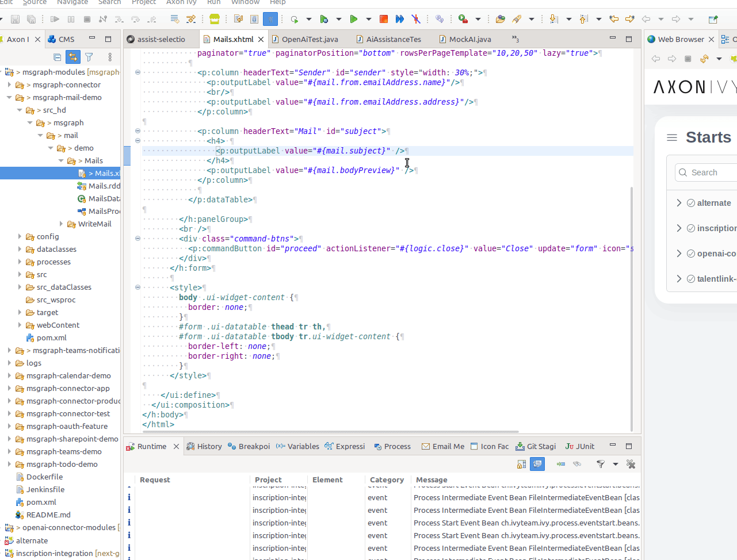
Task: Run the application with the green Run icon
Action: point(354,18)
